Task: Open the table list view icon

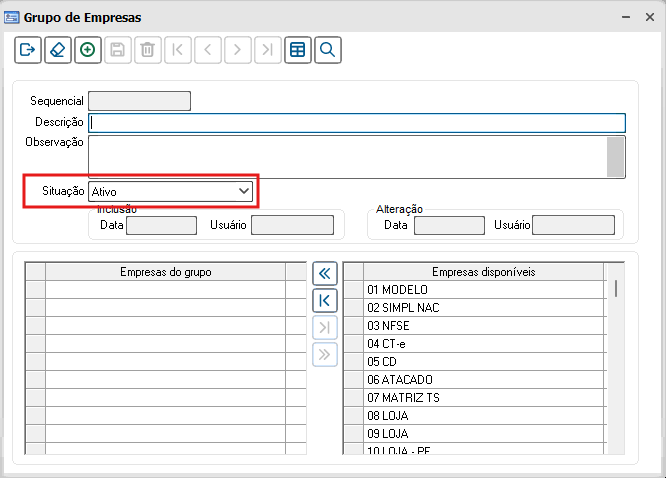Action: (297, 50)
